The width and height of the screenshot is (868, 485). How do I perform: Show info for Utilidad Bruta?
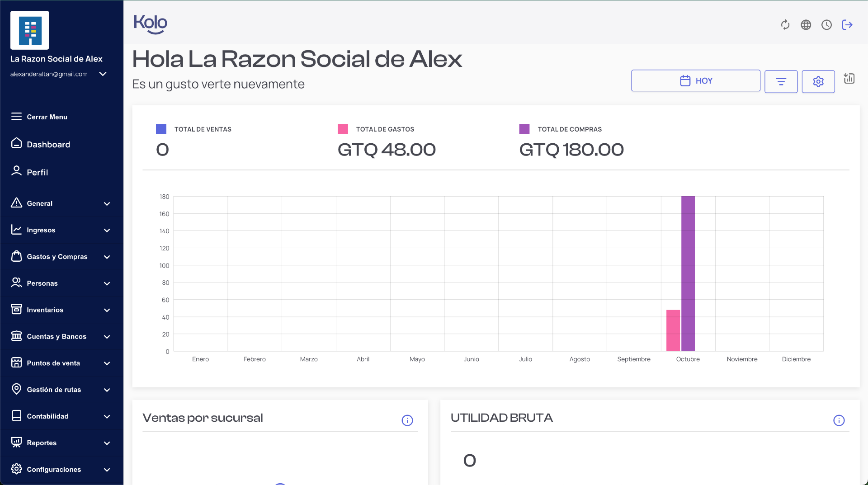coord(839,420)
